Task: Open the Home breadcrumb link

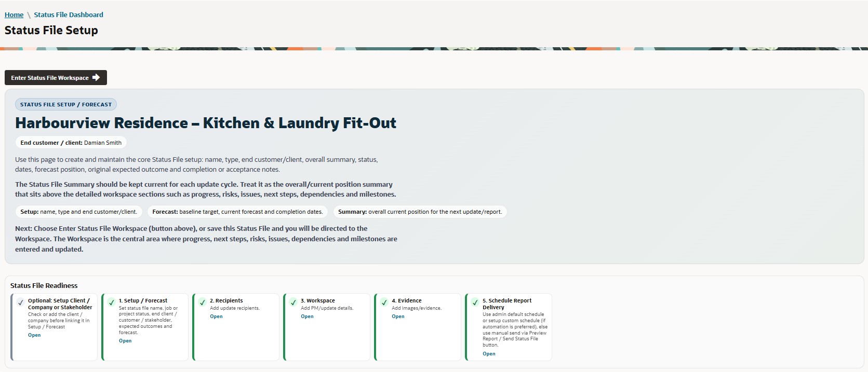Action: [14, 15]
